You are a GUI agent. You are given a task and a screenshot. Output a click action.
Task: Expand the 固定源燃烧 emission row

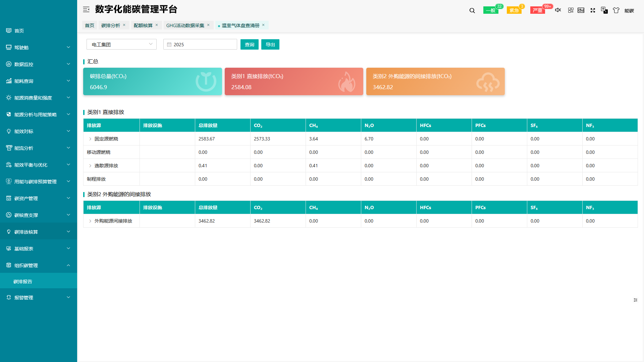(90, 138)
